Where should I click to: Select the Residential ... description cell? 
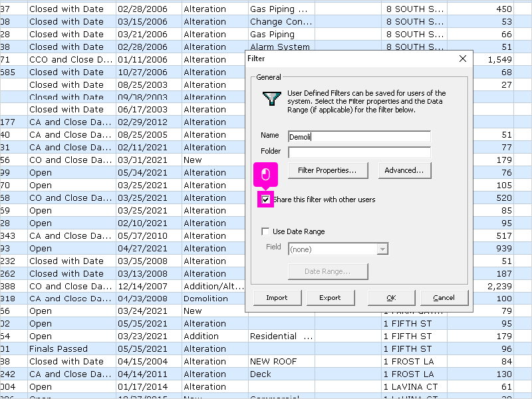click(281, 336)
